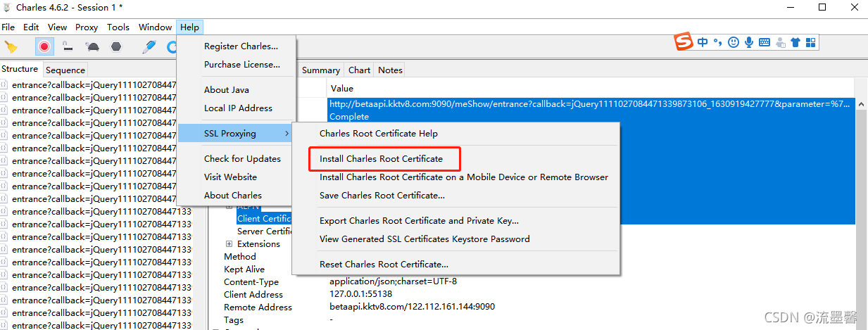Click the blue pen Compose icon
868x330 pixels.
click(149, 47)
